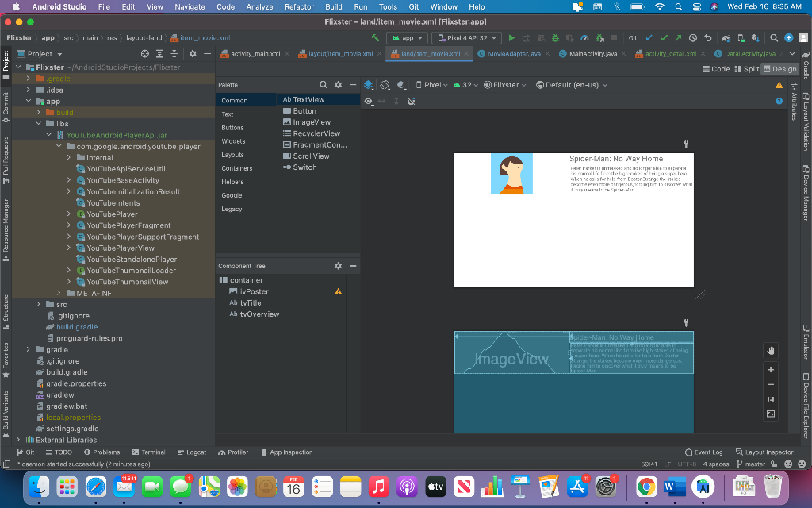Image resolution: width=812 pixels, height=508 pixels.
Task: Open Pixel 4 API 32 device dropdown
Action: point(466,38)
